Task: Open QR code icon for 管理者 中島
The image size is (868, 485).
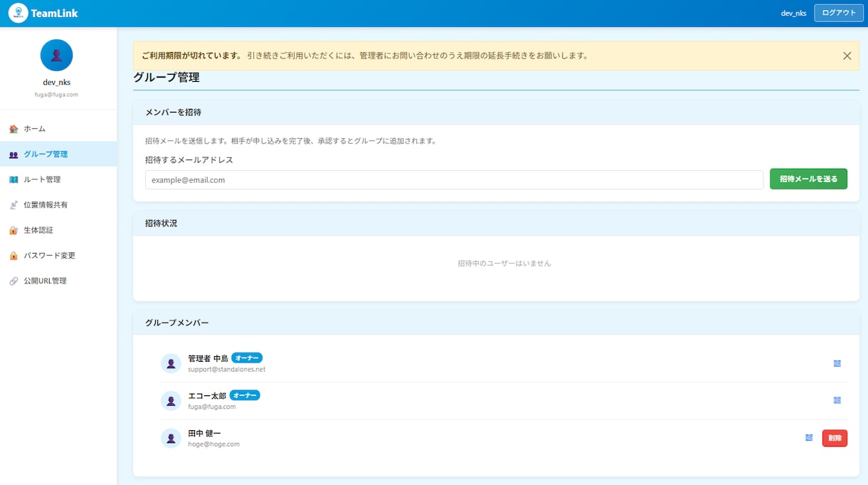Action: click(837, 363)
